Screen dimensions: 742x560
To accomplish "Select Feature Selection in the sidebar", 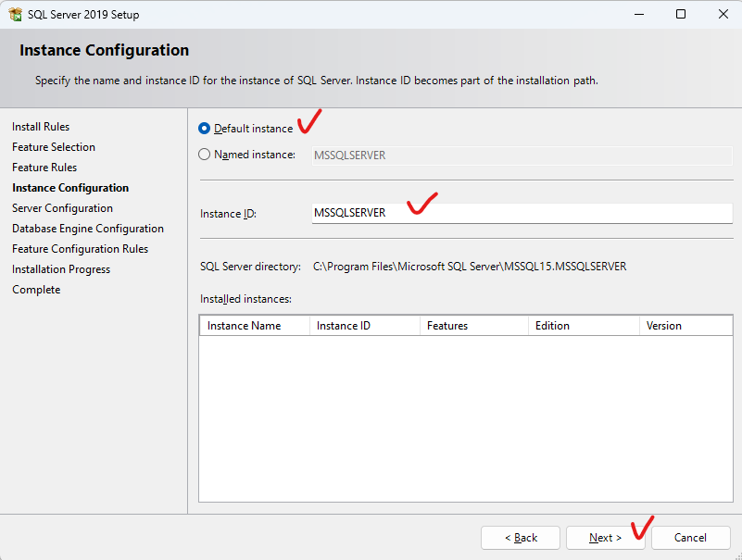I will pyautogui.click(x=54, y=147).
